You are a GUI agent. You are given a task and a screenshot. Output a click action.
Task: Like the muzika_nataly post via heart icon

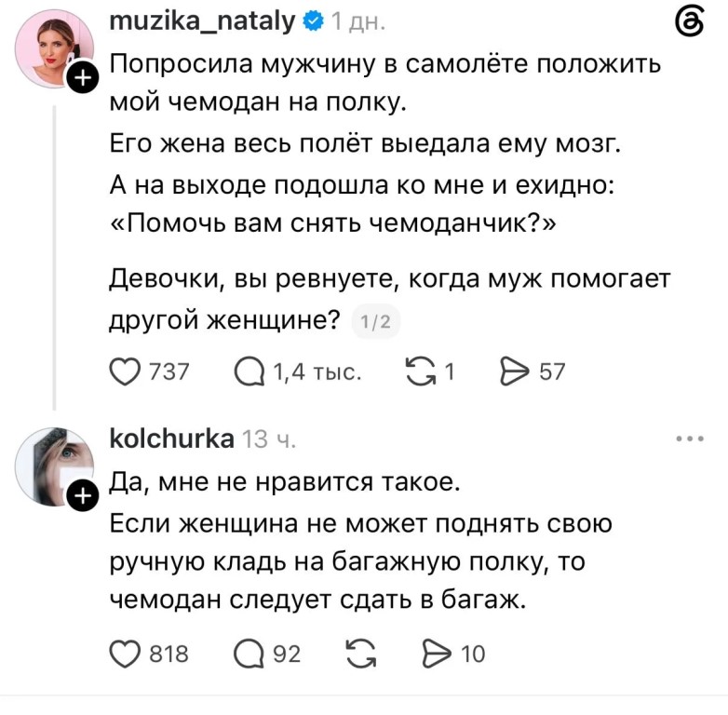click(x=125, y=372)
